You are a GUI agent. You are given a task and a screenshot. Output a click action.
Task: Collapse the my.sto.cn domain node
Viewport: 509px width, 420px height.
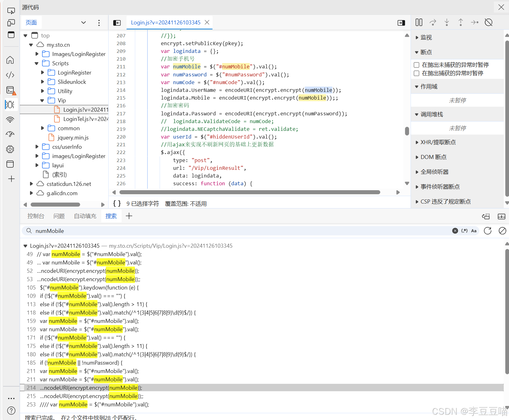pyautogui.click(x=31, y=45)
